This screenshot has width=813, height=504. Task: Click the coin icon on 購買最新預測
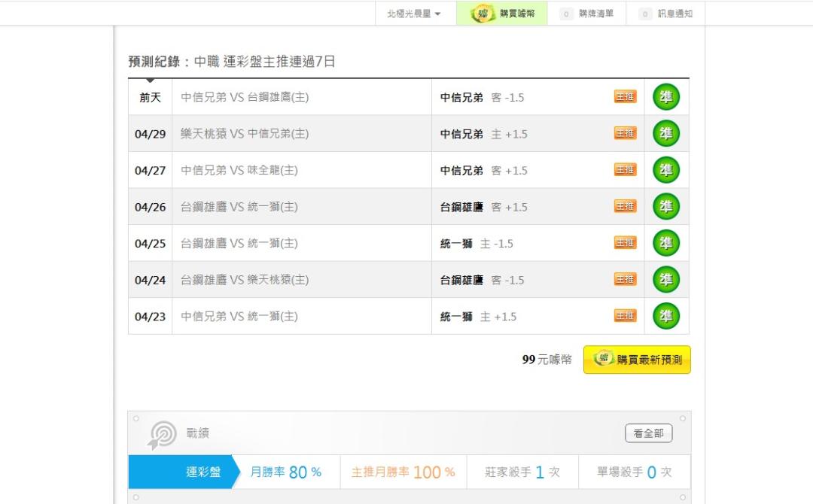[x=603, y=358]
